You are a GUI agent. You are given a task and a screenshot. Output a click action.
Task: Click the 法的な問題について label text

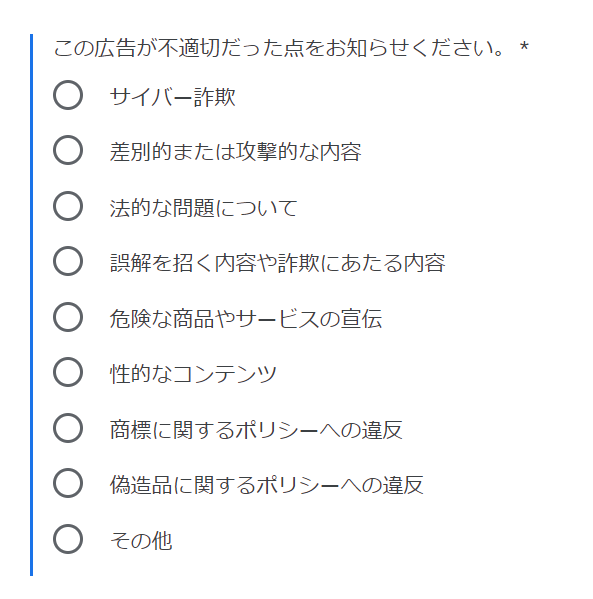pos(204,208)
